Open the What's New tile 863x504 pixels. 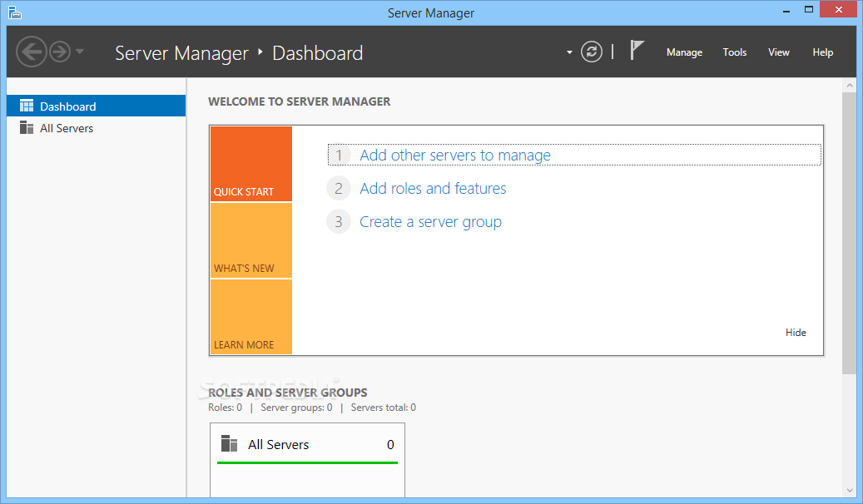[x=251, y=240]
